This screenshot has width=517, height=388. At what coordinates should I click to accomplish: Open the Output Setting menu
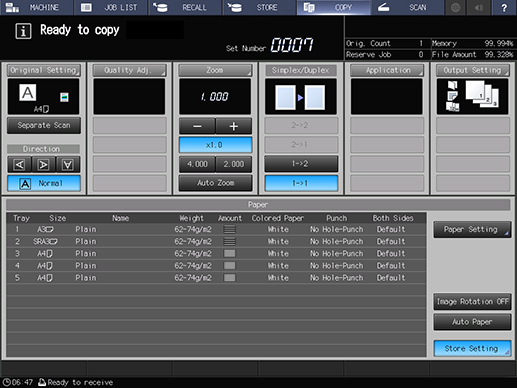click(x=473, y=70)
